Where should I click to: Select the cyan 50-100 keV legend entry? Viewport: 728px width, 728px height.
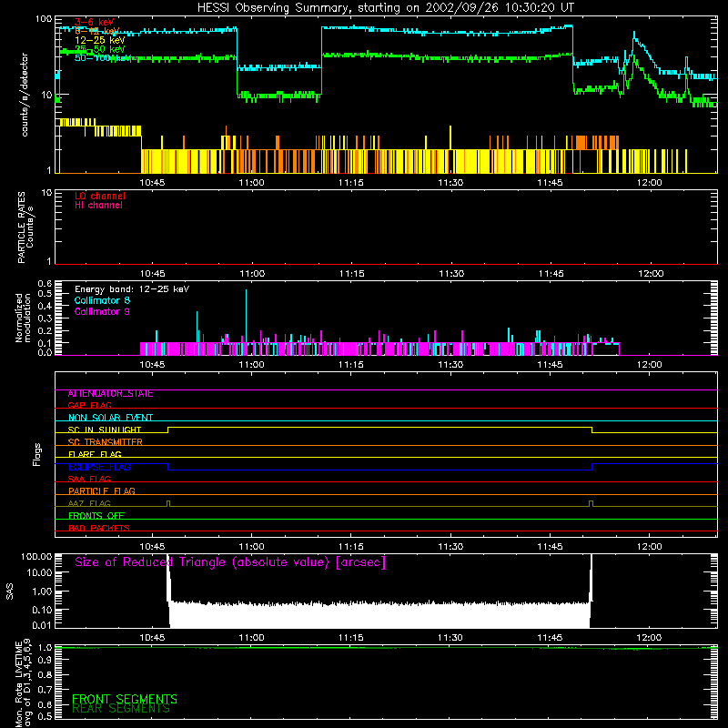point(102,57)
